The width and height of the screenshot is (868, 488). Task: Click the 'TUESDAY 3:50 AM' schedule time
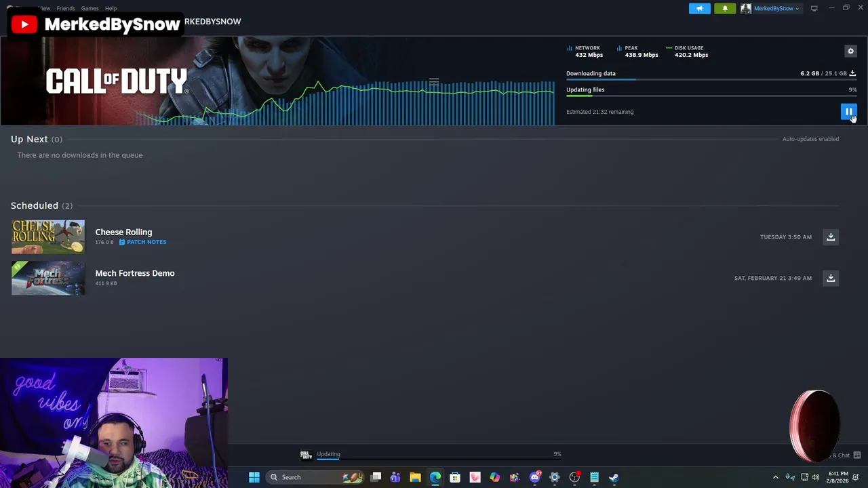pos(785,237)
